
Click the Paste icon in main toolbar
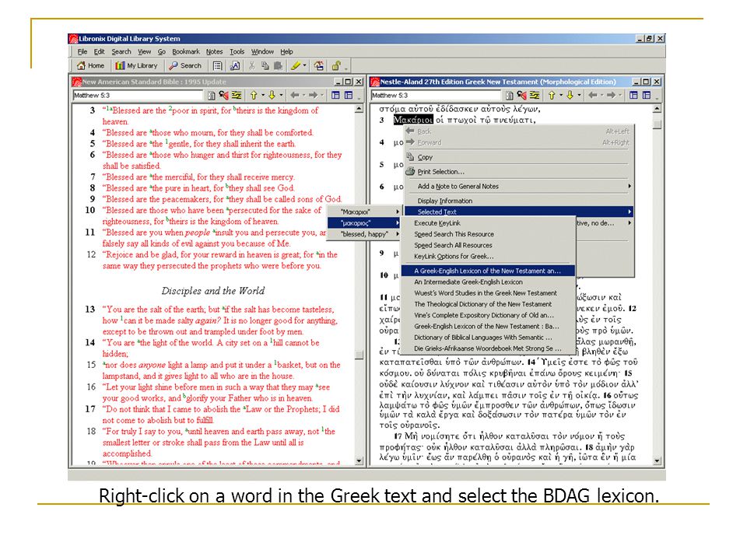[279, 65]
